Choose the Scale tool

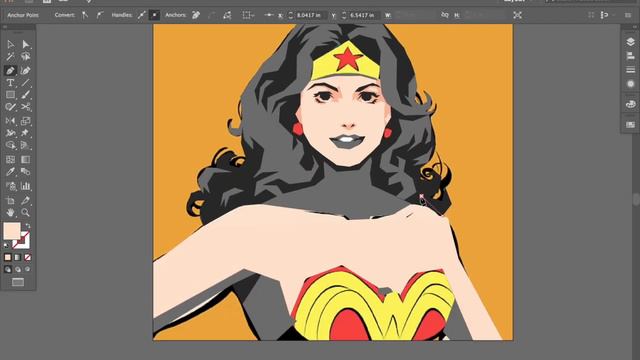[26, 121]
